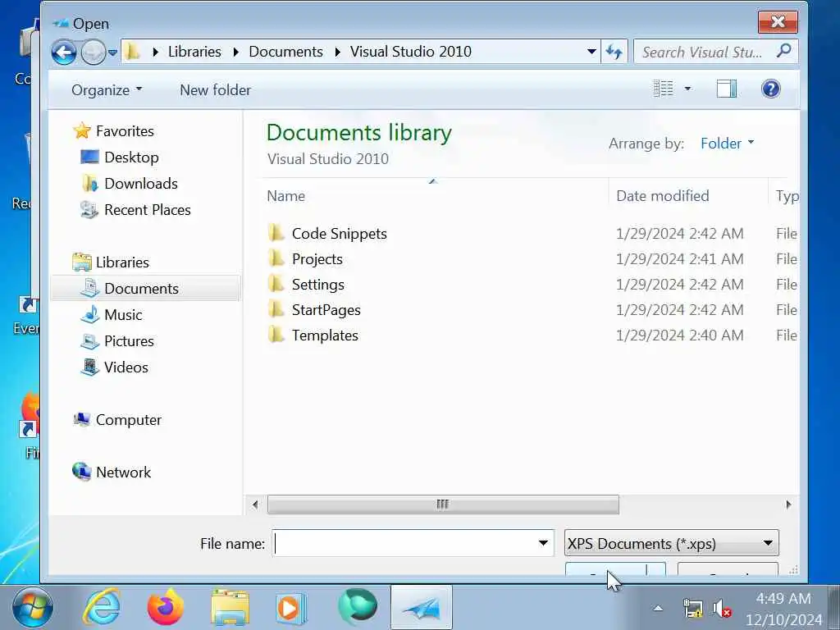Screen dimensions: 840x630
Task: Click the Computer icon in sidebar
Action: (x=81, y=419)
